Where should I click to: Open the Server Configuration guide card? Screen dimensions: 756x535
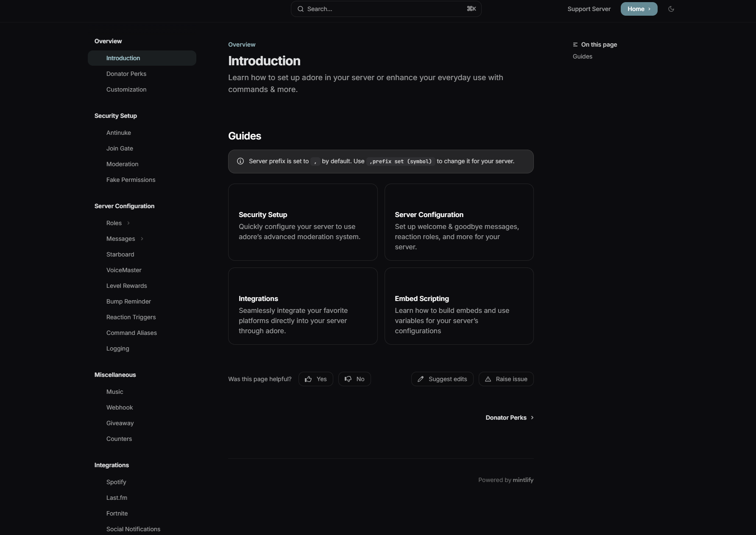[459, 222]
